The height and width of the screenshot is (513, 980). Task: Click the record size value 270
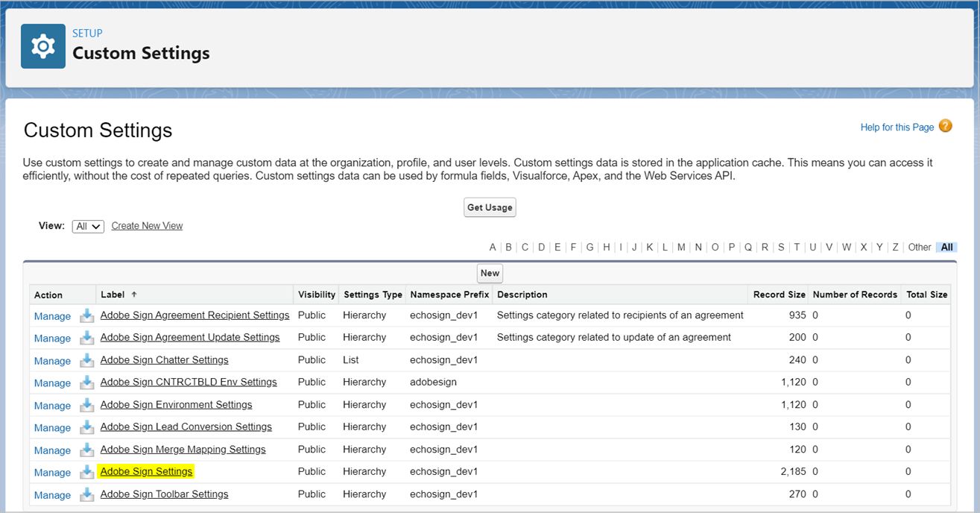point(797,494)
